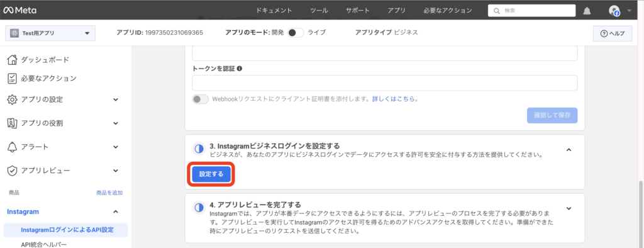
Task: Collapse step 3 Instagramビジネスログイン section
Action: point(569,150)
